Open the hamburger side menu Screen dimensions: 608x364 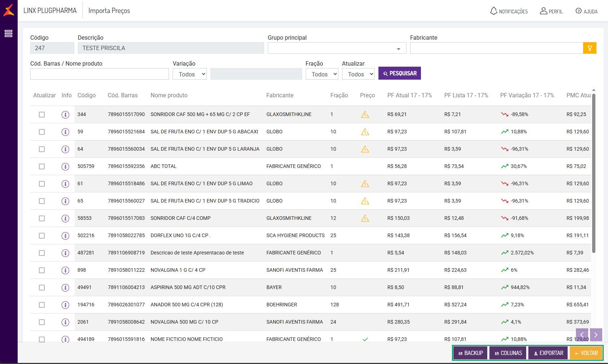point(8,34)
